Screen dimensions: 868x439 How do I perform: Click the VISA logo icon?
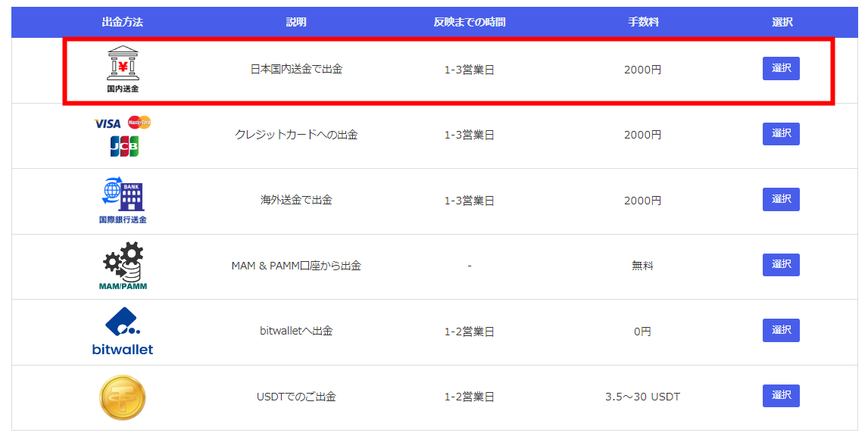108,124
